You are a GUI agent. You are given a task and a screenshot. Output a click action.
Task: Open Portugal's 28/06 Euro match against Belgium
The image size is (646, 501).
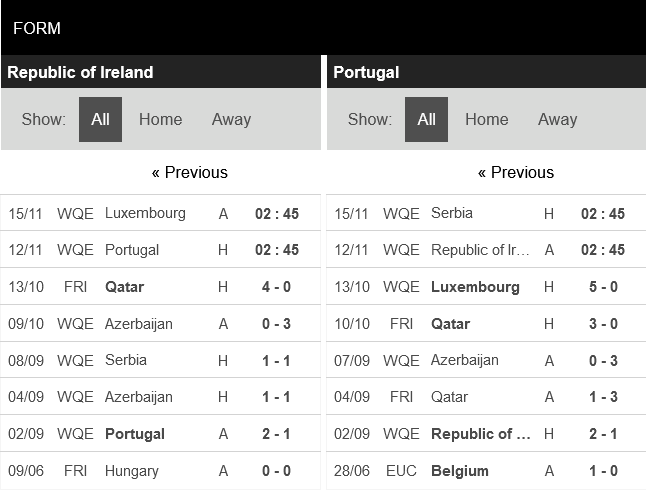coord(460,471)
